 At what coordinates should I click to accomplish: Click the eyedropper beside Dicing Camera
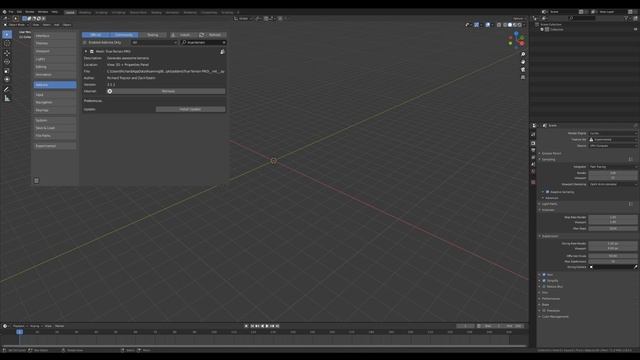click(x=636, y=267)
